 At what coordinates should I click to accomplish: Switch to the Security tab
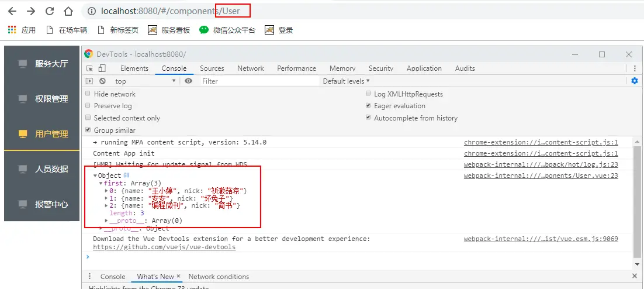pyautogui.click(x=381, y=68)
